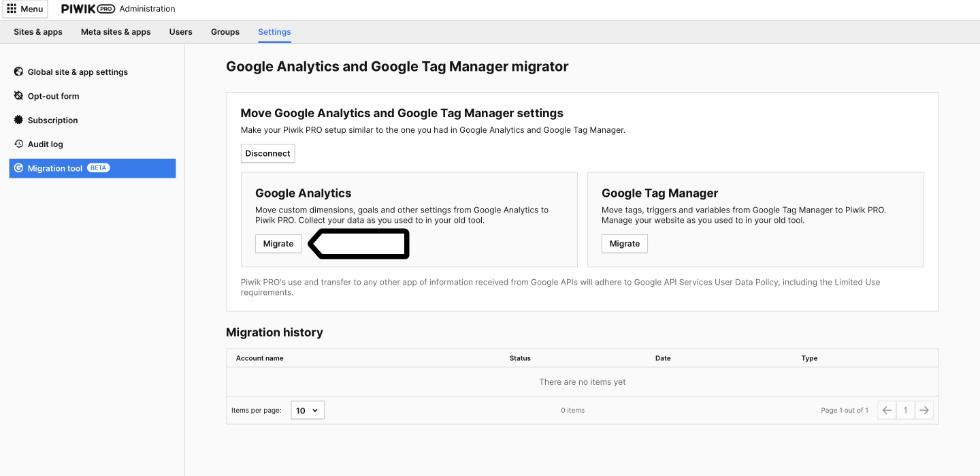This screenshot has height=476, width=980.
Task: Migrate Google Analytics settings
Action: pyautogui.click(x=278, y=244)
